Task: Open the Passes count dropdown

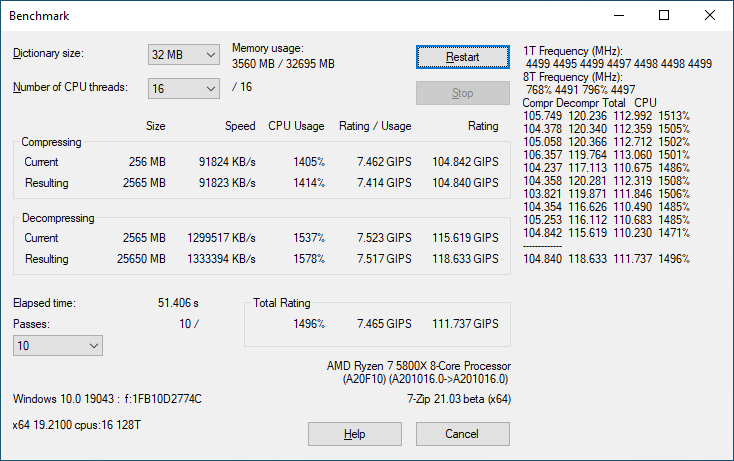Action: [x=57, y=346]
